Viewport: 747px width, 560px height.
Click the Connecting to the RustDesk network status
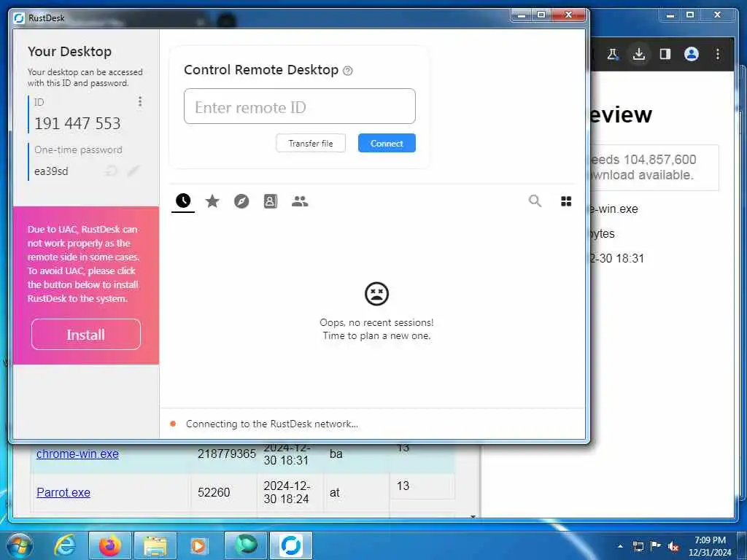click(x=271, y=424)
